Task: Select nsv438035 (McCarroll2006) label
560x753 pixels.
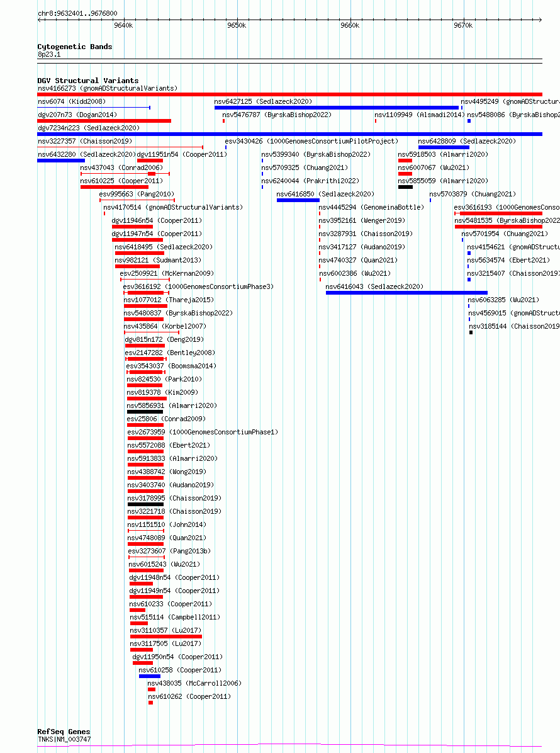Action: tap(195, 683)
